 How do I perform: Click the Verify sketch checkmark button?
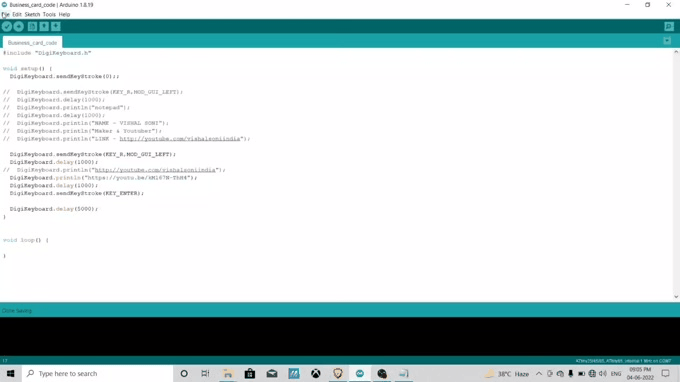click(x=7, y=26)
